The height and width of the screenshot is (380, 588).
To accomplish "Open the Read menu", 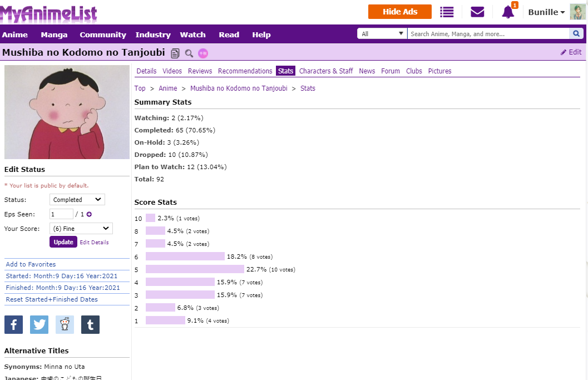I will click(x=229, y=34).
